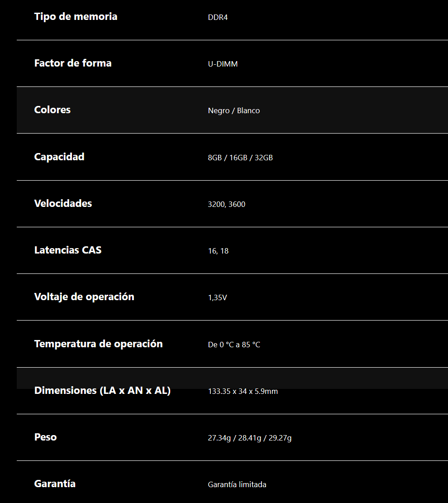This screenshot has height=503, width=448.
Task: Click the '27.34g / 28.41g / 29.27g' weight value
Action: pyautogui.click(x=249, y=438)
